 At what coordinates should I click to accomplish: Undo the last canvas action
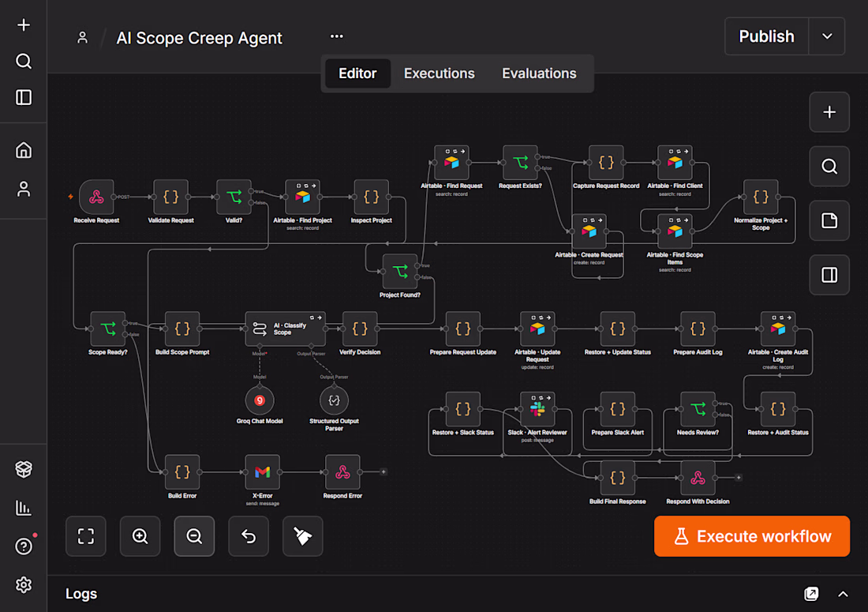point(249,536)
